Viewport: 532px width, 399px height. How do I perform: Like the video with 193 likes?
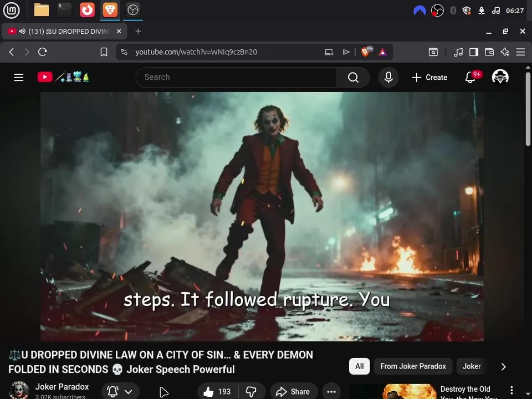[217, 392]
